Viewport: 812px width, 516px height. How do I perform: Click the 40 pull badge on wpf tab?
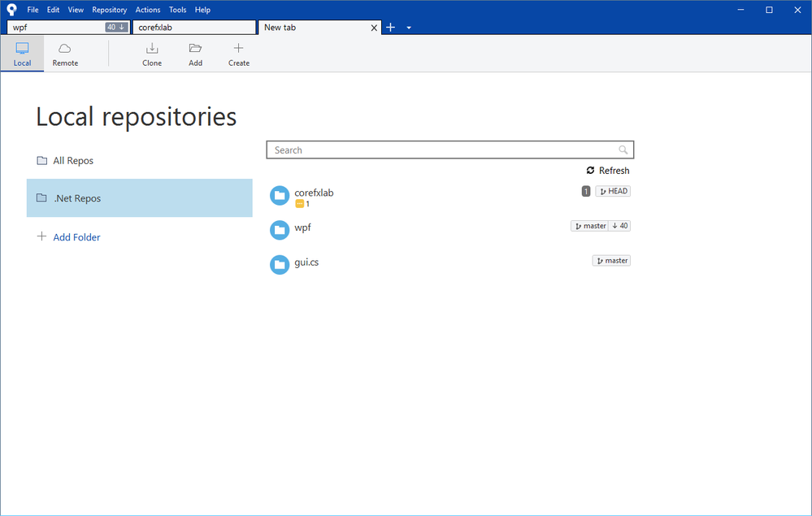click(x=116, y=27)
